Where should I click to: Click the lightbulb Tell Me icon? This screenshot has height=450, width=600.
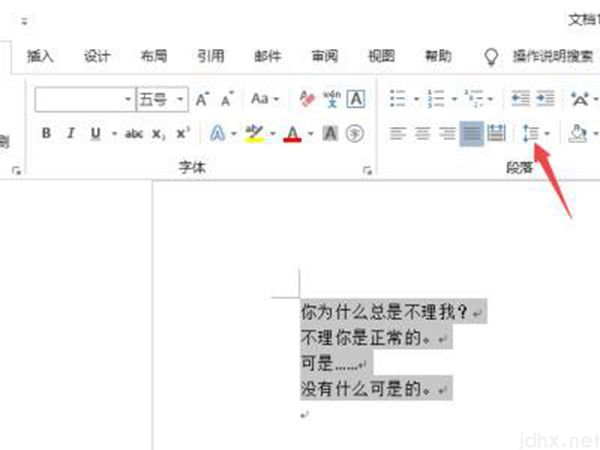click(491, 57)
